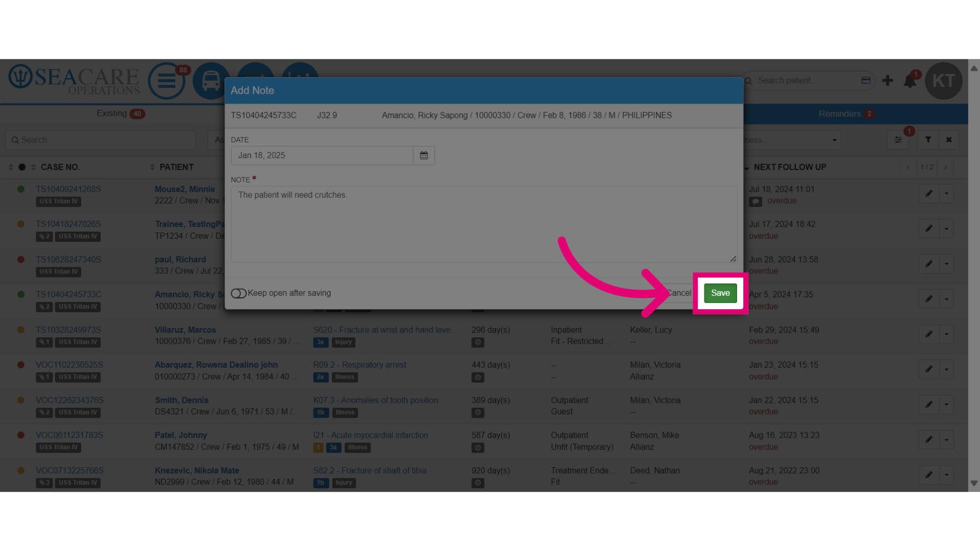Screen dimensions: 980x551
Task: Open the hamburger menu with 85 badge
Action: 166,81
